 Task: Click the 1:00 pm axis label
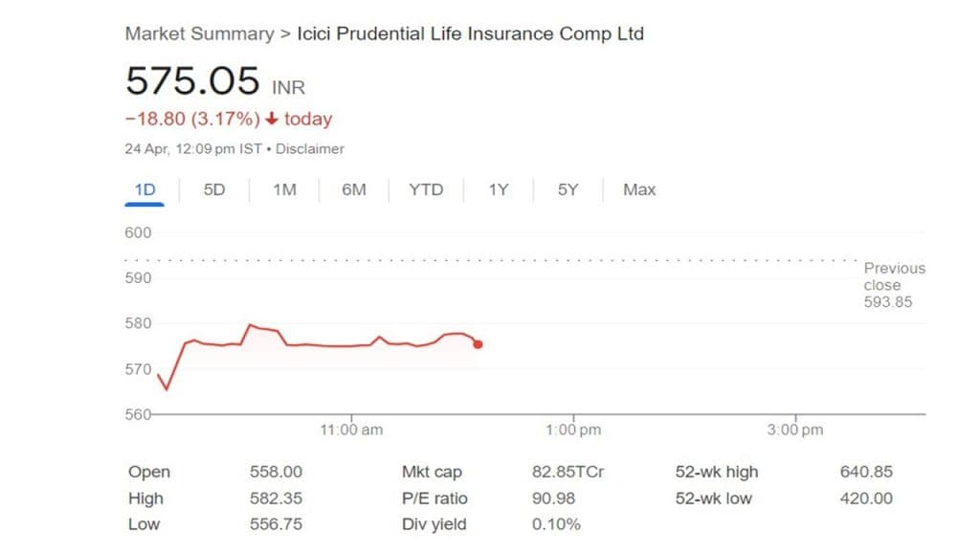[x=573, y=430]
